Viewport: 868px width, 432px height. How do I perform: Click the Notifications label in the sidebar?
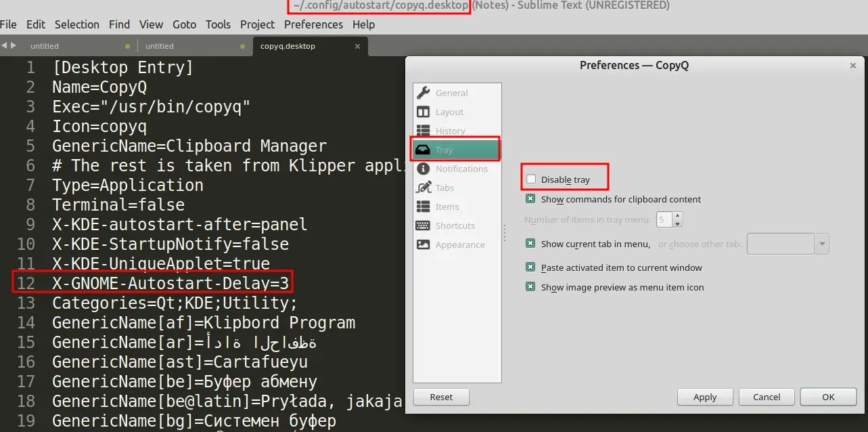pyautogui.click(x=461, y=169)
